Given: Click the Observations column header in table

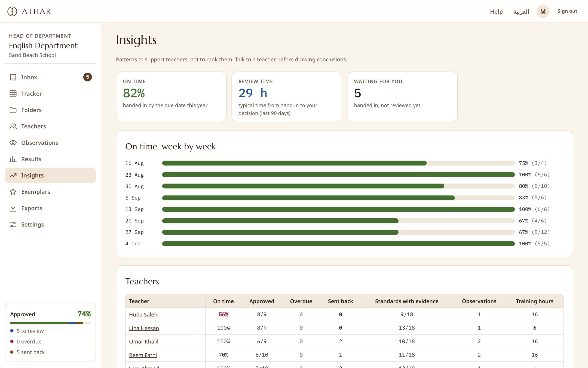Looking at the screenshot, I should pyautogui.click(x=479, y=301).
